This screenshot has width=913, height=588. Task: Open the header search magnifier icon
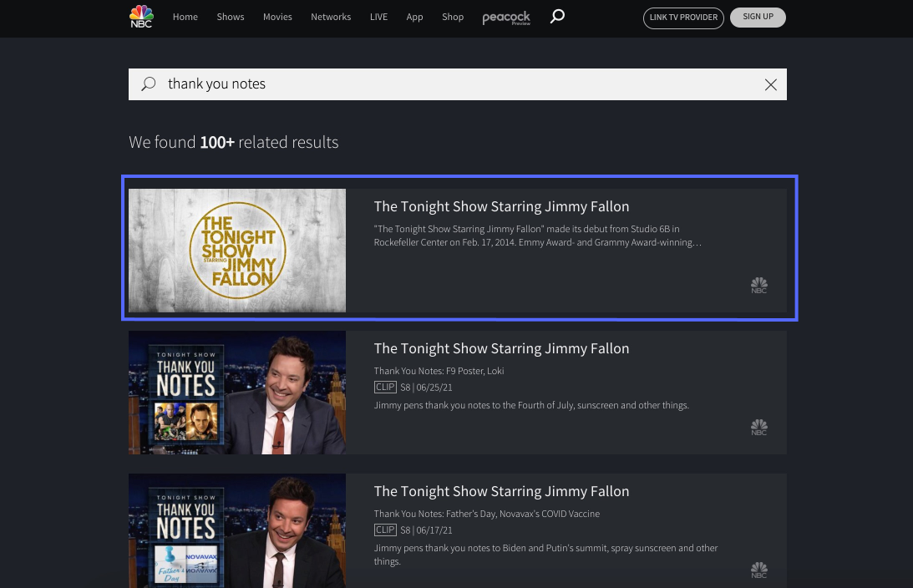tap(557, 17)
